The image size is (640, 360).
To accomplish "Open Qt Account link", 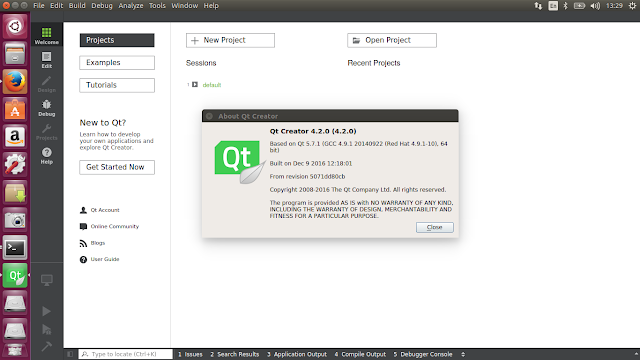I will coord(105,210).
